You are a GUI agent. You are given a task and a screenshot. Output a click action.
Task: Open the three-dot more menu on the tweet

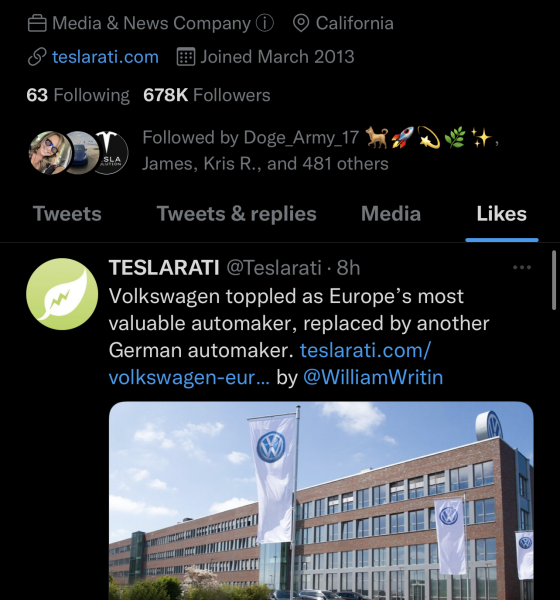pos(522,267)
